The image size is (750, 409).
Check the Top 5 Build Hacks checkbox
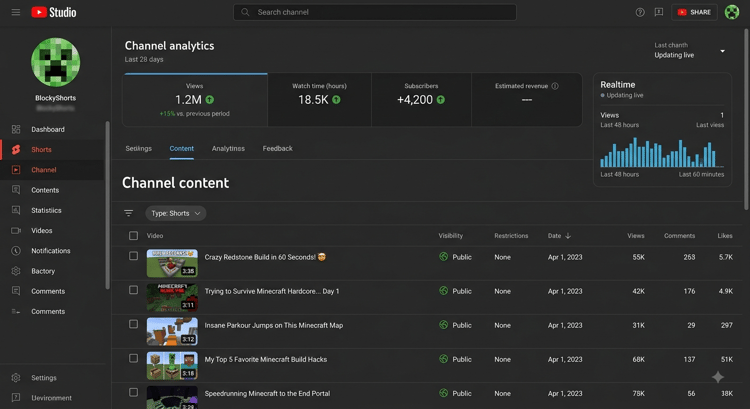[133, 358]
